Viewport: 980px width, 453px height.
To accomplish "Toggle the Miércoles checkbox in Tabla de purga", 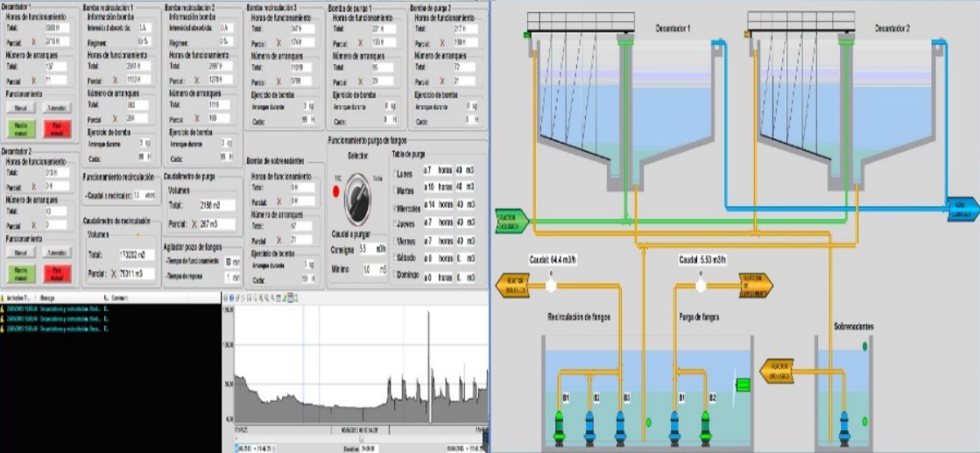I will pyautogui.click(x=395, y=209).
